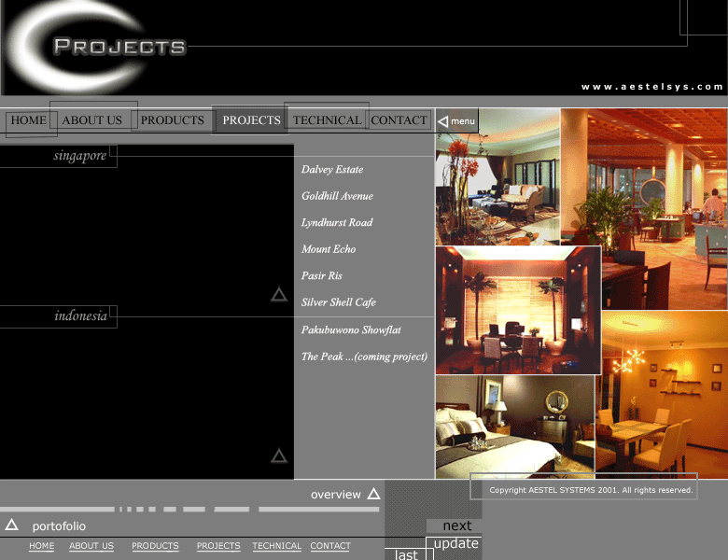Image resolution: width=728 pixels, height=560 pixels.
Task: Open the Silver Shell Cafe project
Action: (x=338, y=302)
